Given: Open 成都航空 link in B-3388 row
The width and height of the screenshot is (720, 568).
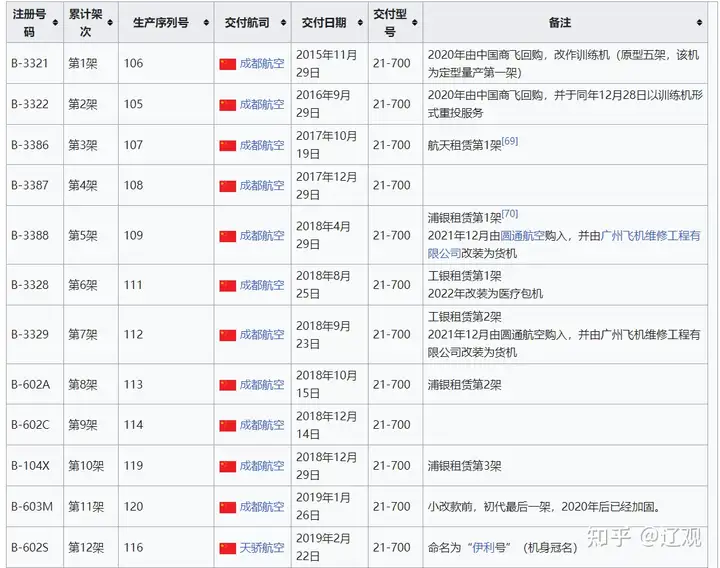Looking at the screenshot, I should pyautogui.click(x=262, y=236).
